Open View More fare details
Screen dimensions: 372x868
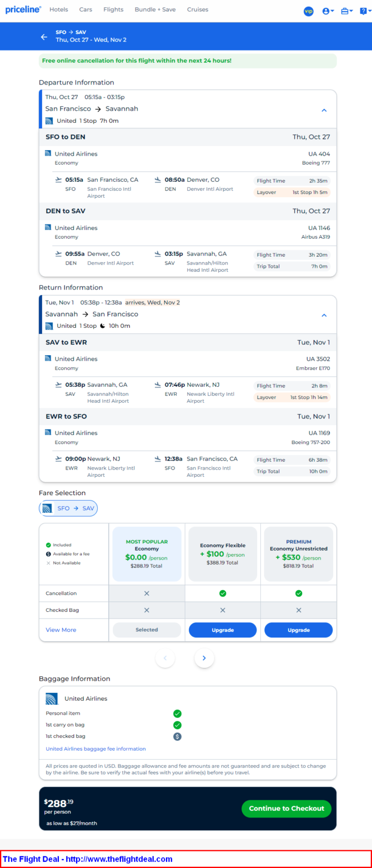point(61,630)
